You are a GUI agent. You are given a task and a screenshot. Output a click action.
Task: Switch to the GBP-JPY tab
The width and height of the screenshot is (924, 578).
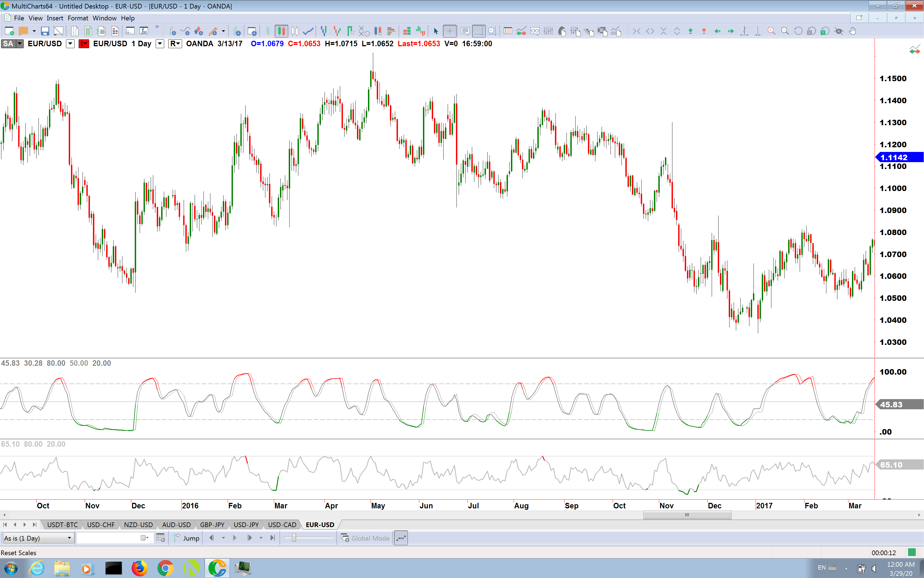pos(212,525)
